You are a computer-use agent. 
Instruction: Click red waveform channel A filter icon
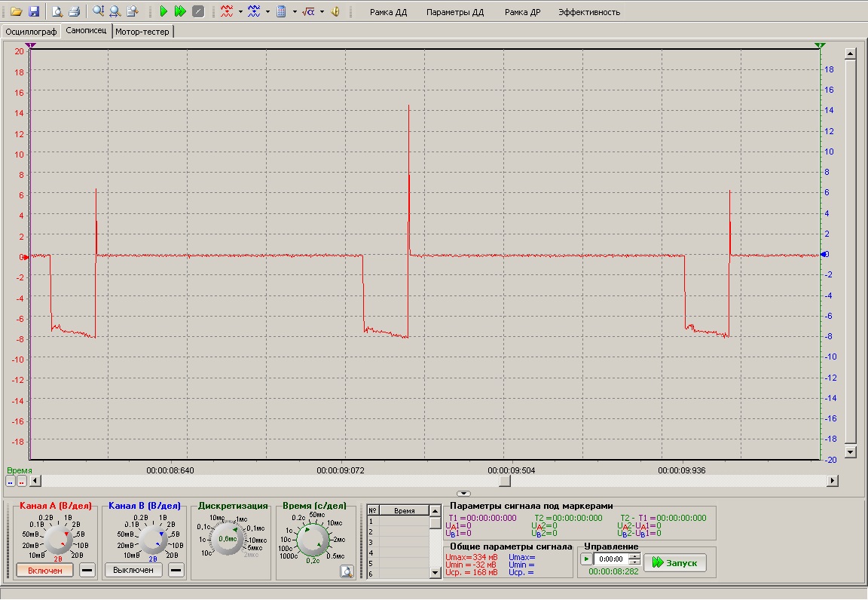pos(226,11)
